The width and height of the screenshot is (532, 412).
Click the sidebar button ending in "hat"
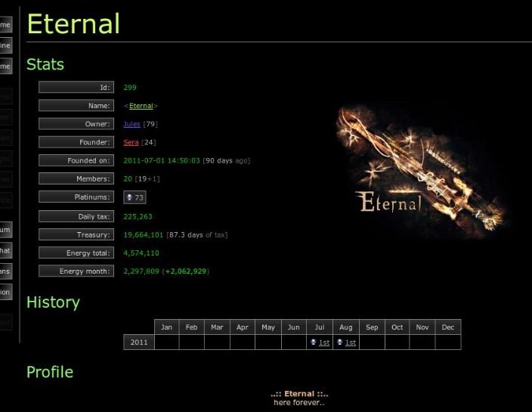[5, 250]
